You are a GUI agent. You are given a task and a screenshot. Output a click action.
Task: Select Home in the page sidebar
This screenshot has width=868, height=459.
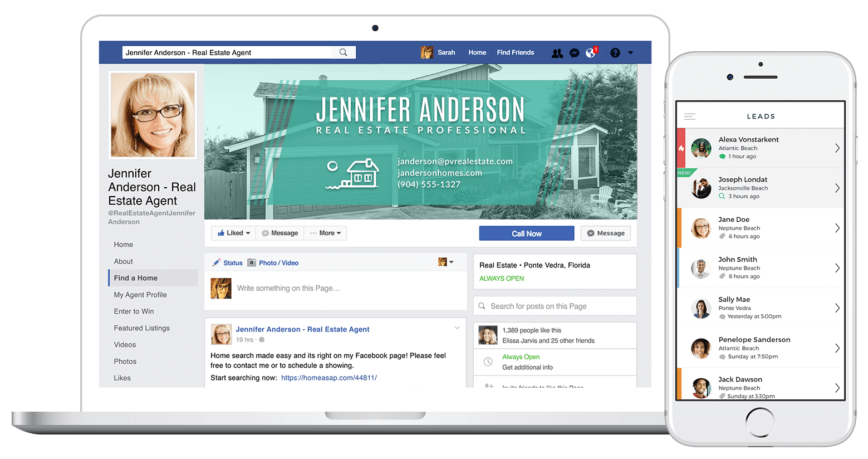click(x=124, y=245)
